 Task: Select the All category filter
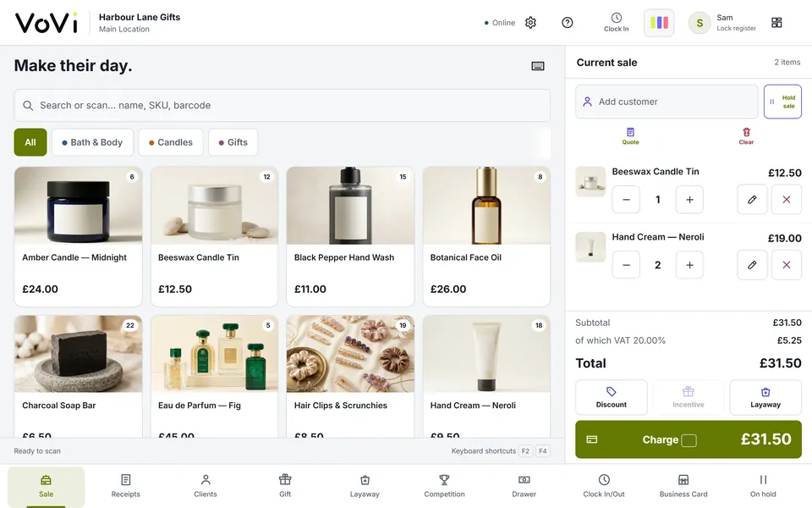[x=30, y=142]
